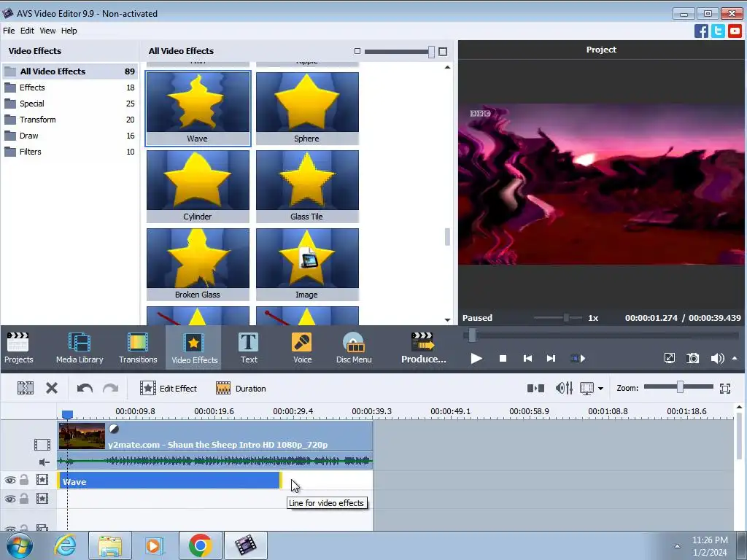Adjust the timeline Zoom slider

(680, 387)
